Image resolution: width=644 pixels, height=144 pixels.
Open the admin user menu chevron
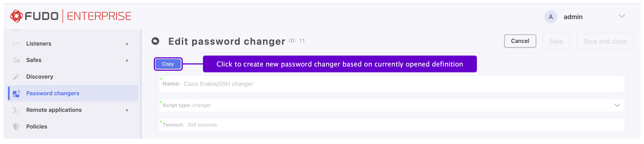coord(622,16)
